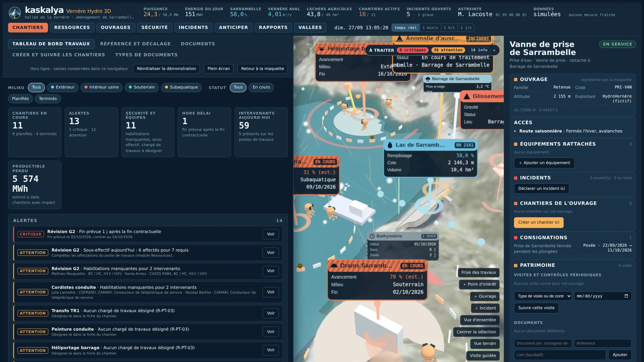The image size is (644, 362).
Task: Show only Terminés chantiers
Action: coord(48,99)
